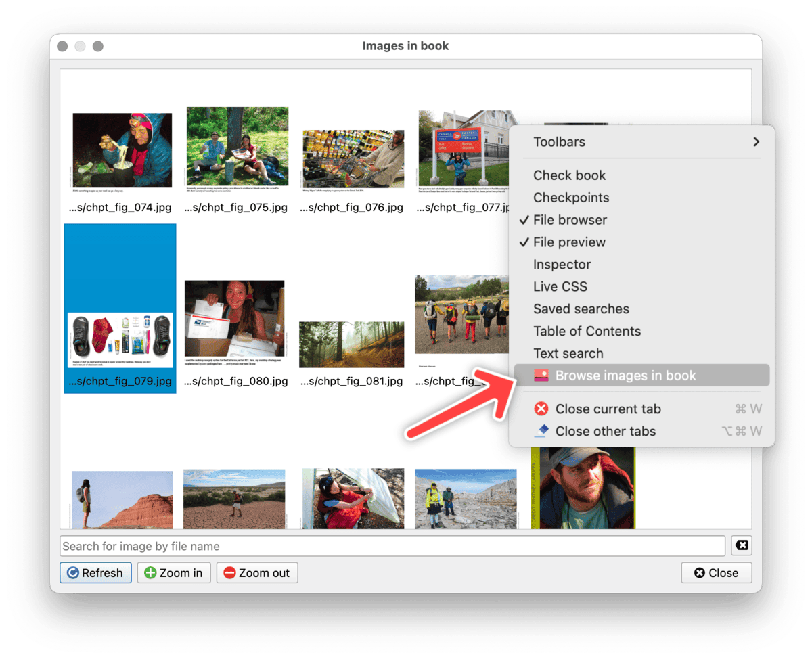
Task: Click the green plus Zoom in icon
Action: (x=150, y=573)
